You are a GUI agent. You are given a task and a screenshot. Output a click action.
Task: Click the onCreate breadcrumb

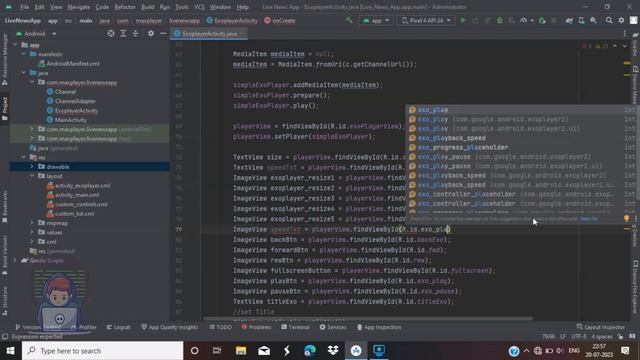[280, 20]
